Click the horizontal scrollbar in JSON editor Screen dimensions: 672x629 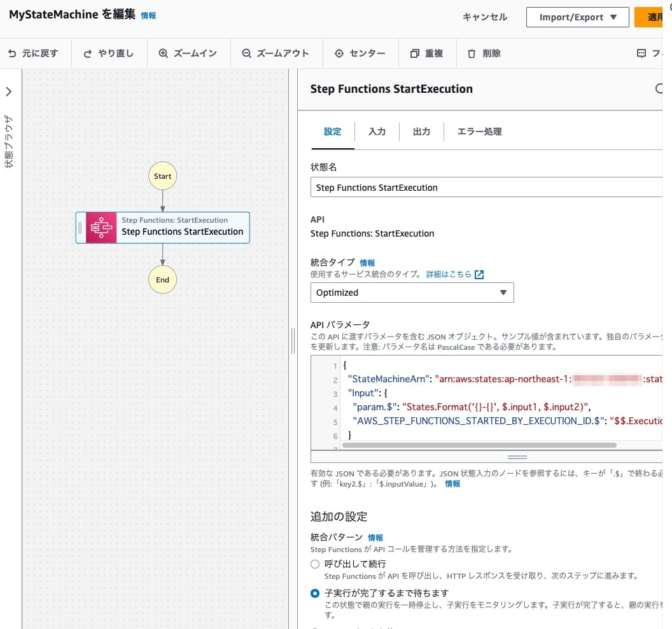click(479, 445)
